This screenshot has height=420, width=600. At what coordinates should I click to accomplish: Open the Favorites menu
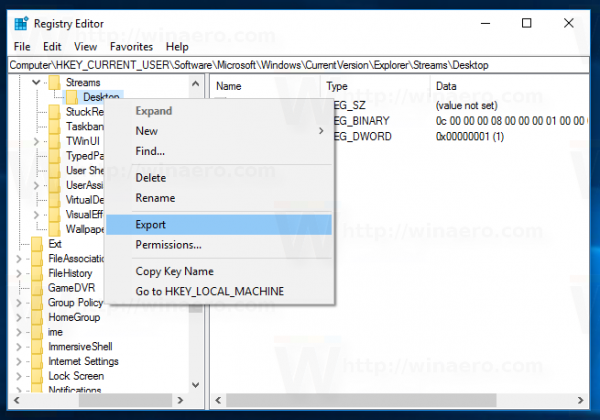coord(131,46)
